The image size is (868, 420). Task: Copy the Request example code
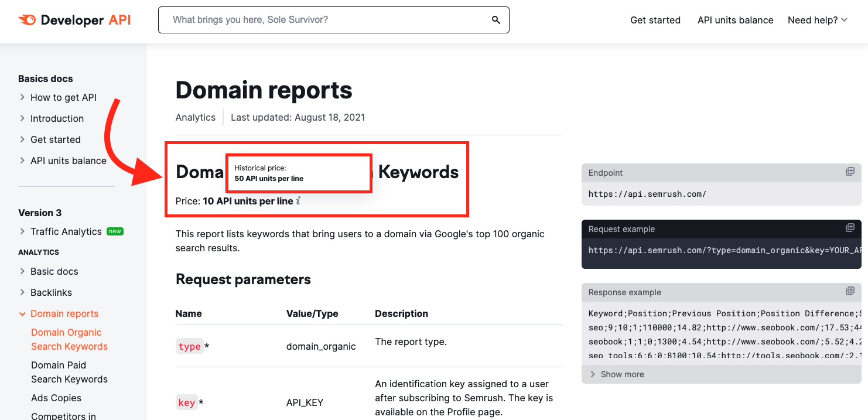(850, 228)
